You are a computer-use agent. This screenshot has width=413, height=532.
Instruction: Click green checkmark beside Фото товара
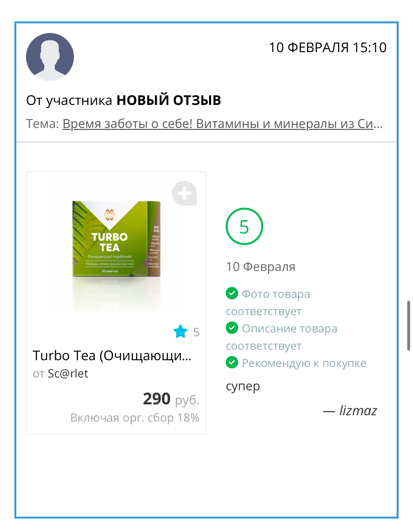[232, 293]
